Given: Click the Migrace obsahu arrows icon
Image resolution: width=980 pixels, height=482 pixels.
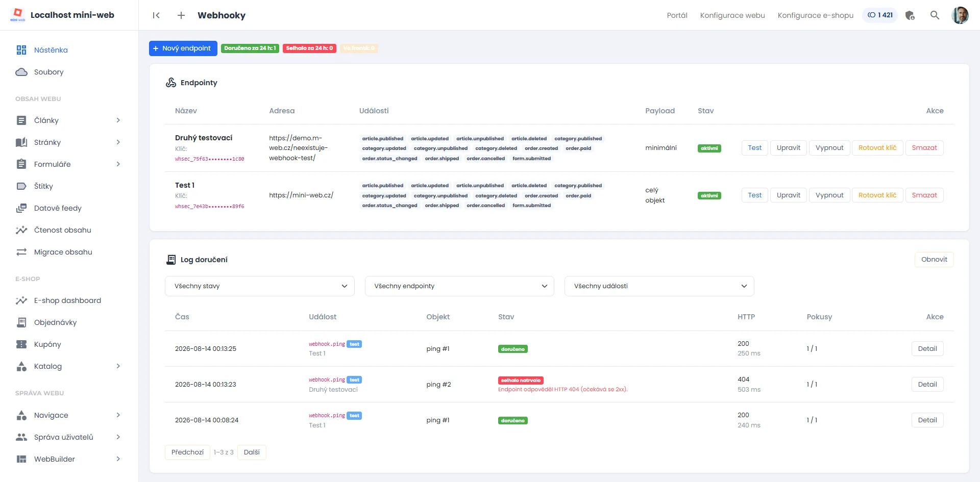Looking at the screenshot, I should pos(21,252).
